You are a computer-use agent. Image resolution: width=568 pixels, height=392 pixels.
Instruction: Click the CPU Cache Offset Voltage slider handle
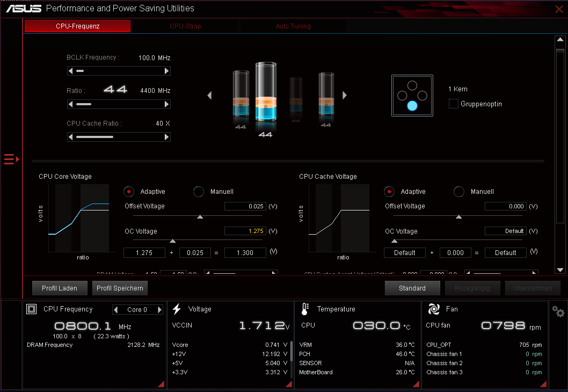click(x=458, y=216)
